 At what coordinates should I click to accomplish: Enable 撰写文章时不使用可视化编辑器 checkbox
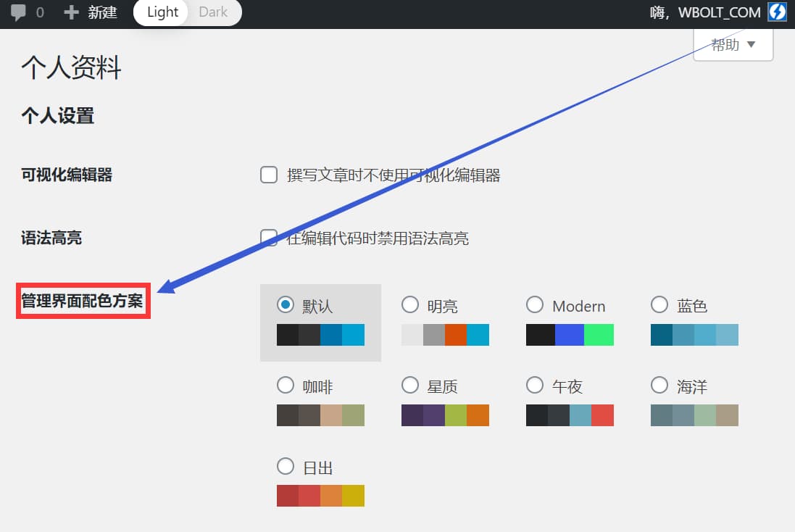pos(268,174)
